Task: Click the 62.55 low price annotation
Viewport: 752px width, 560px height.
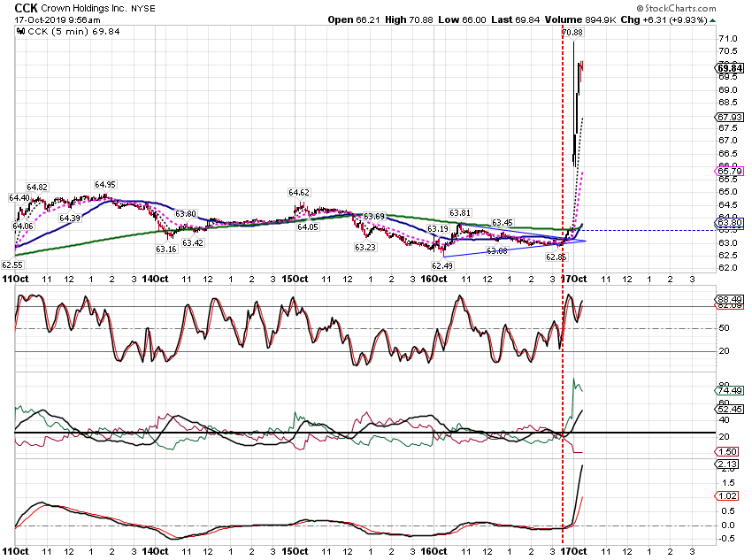Action: point(12,265)
